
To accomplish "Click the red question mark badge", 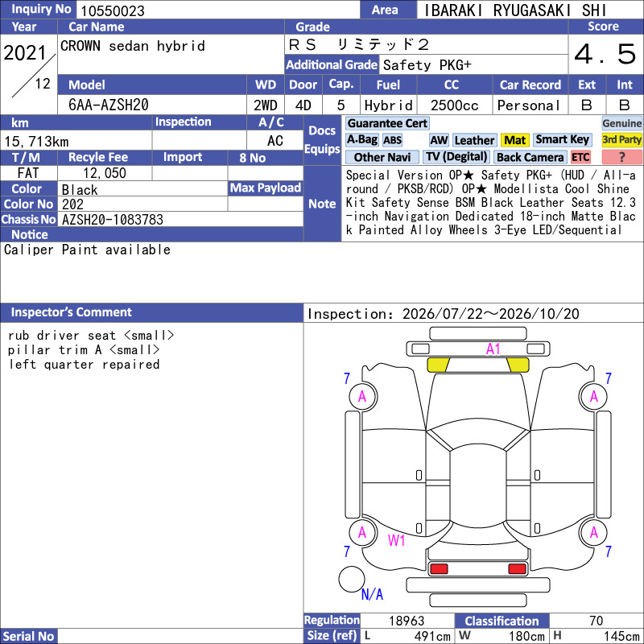I will tap(621, 157).
